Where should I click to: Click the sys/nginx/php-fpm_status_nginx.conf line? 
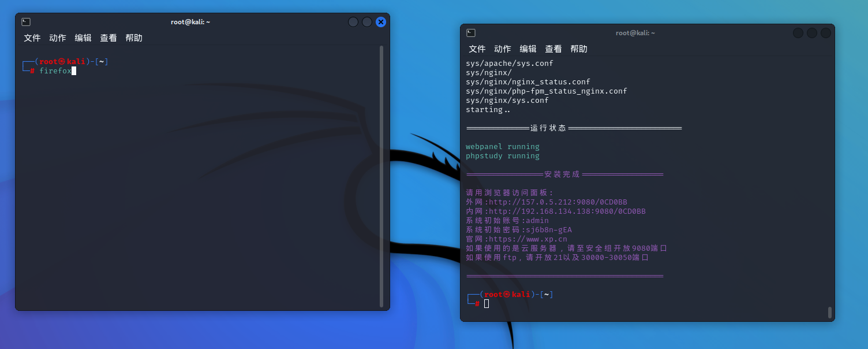tap(547, 91)
